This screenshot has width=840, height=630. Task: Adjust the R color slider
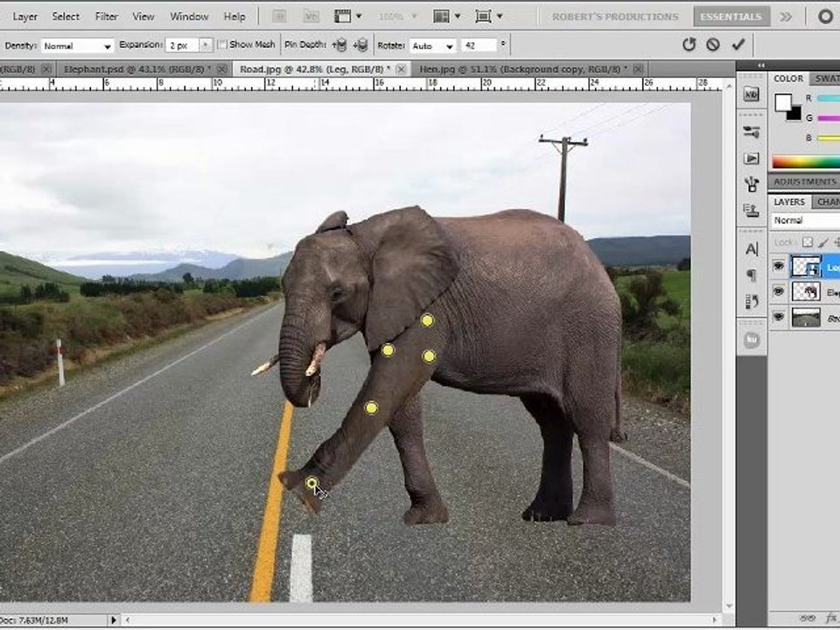[x=829, y=99]
